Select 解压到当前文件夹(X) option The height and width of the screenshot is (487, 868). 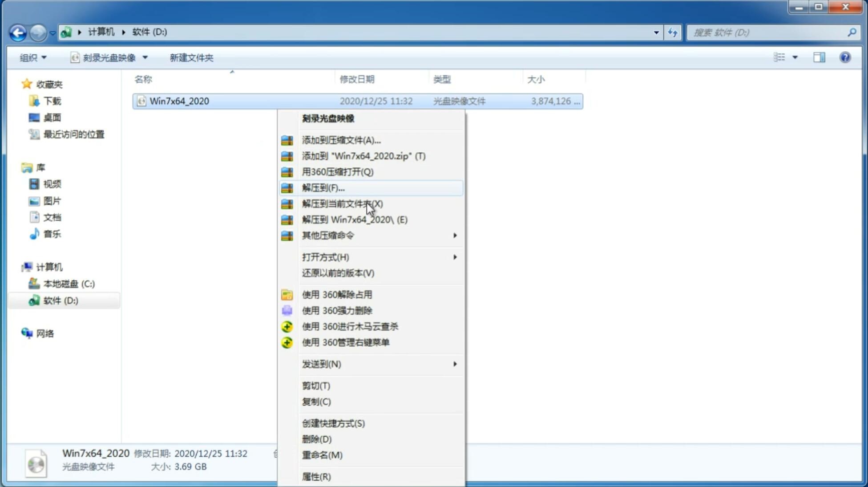[343, 203]
